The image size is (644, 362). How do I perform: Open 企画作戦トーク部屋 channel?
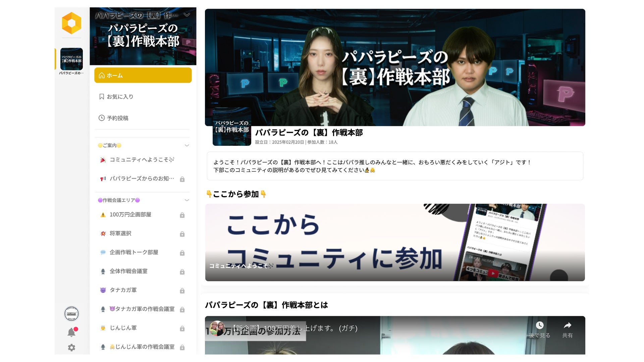click(x=133, y=252)
